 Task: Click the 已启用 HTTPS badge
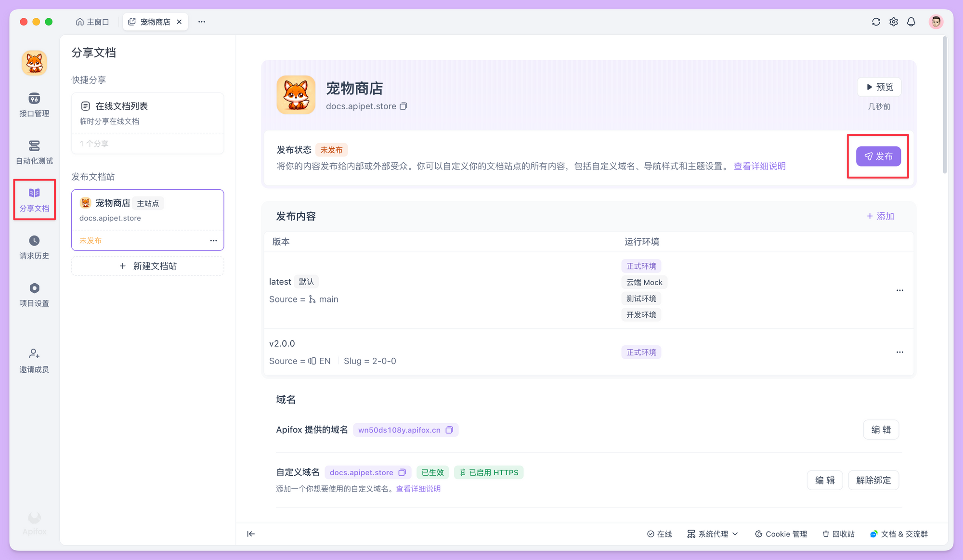[489, 472]
